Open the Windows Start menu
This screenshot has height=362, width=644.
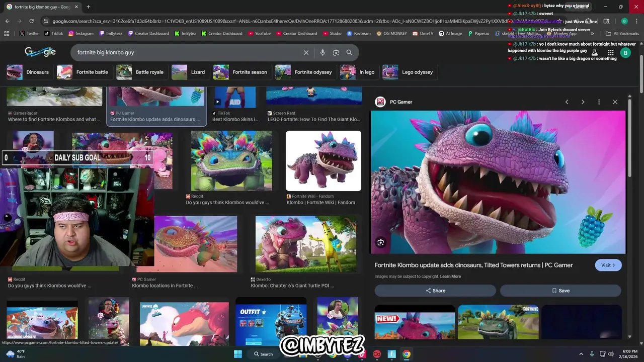237,354
